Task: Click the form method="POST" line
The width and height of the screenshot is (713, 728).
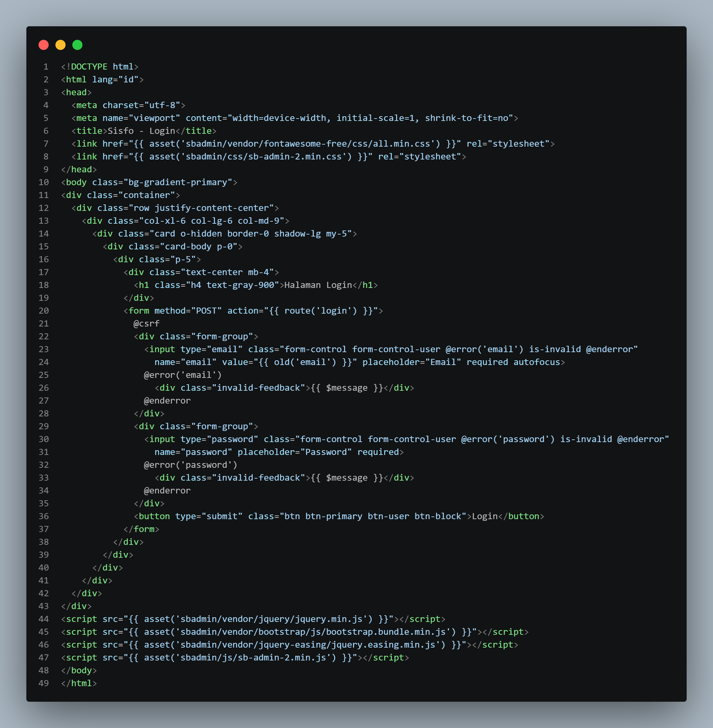Action: (253, 311)
